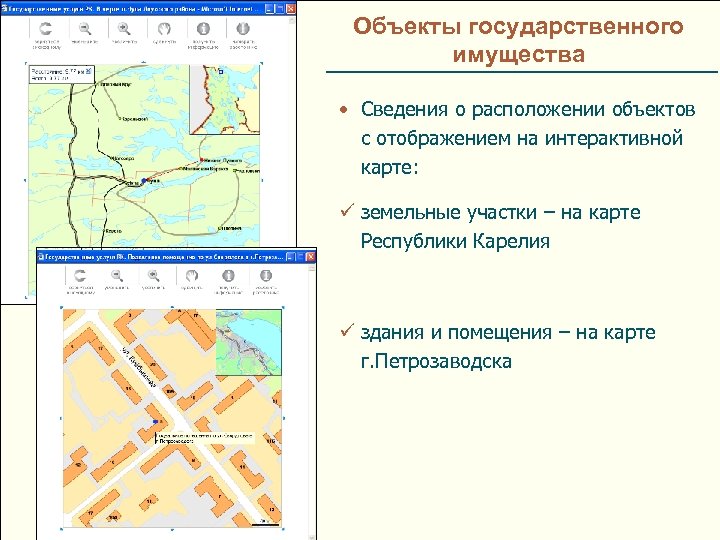Viewport: 720px width, 540px height.
Task: Click the zoom out magnifier in the Petrozavodsk window
Action: (x=117, y=276)
